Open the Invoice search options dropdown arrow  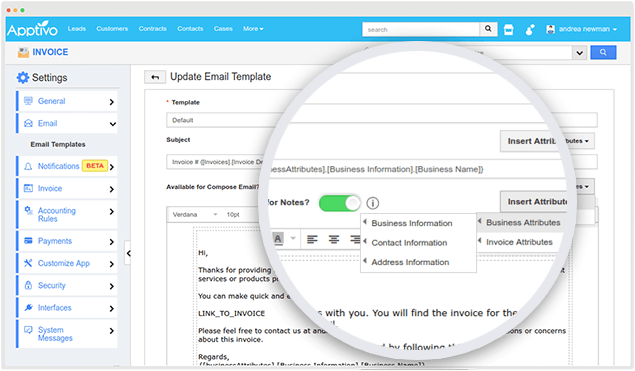pos(580,53)
